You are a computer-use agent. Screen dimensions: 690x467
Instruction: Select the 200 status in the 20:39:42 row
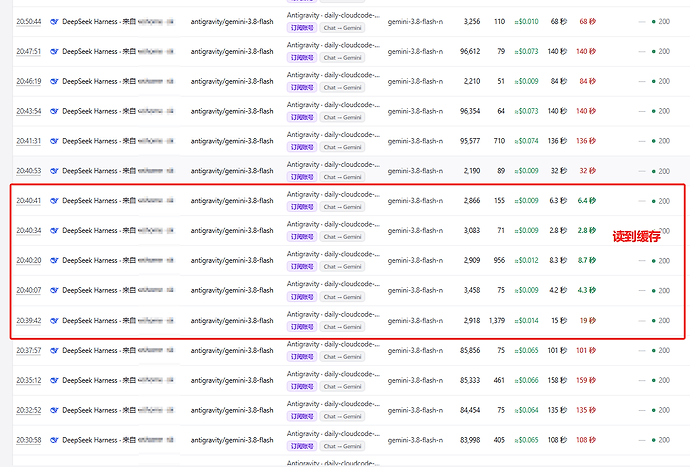661,321
